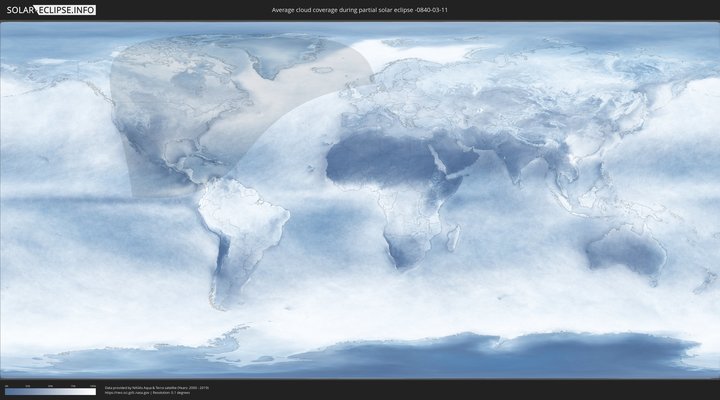Click the SOLAR-ECLIPSE.INFO logo
Image resolution: width=720 pixels, height=400 pixels.
pyautogui.click(x=52, y=10)
